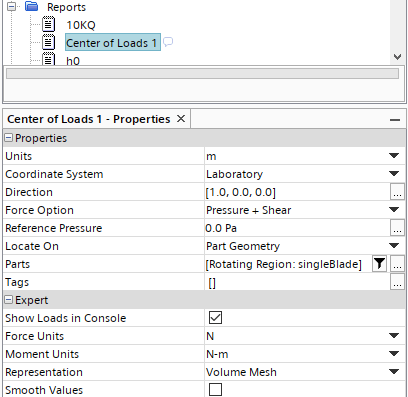Uncheck Show Loads in Console checkbox

click(215, 318)
